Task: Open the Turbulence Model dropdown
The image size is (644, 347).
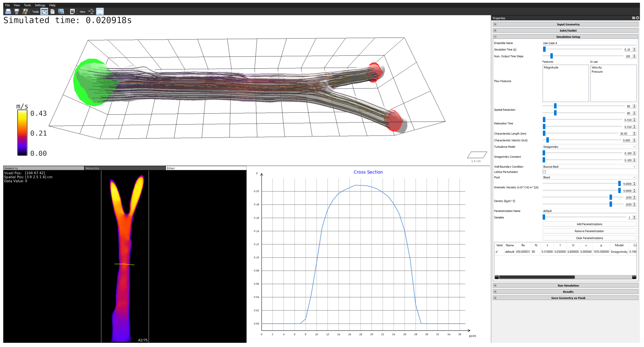Action: (589, 147)
